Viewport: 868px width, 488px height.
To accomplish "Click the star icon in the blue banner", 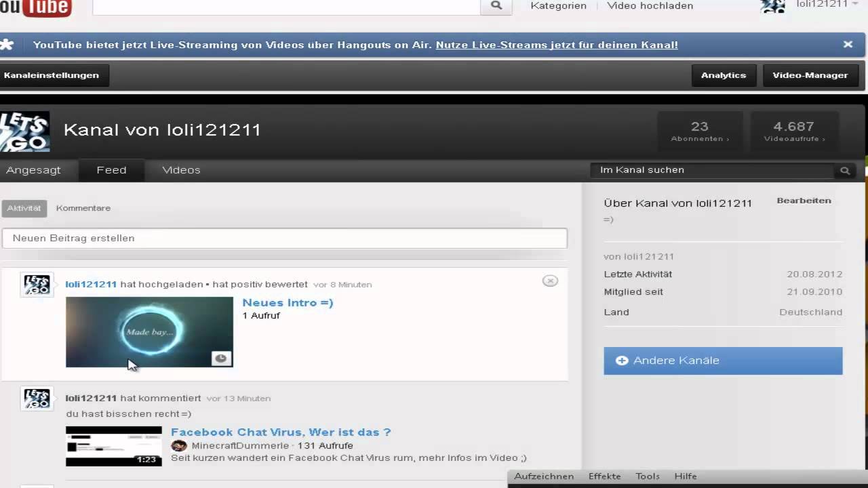I will pyautogui.click(x=7, y=45).
